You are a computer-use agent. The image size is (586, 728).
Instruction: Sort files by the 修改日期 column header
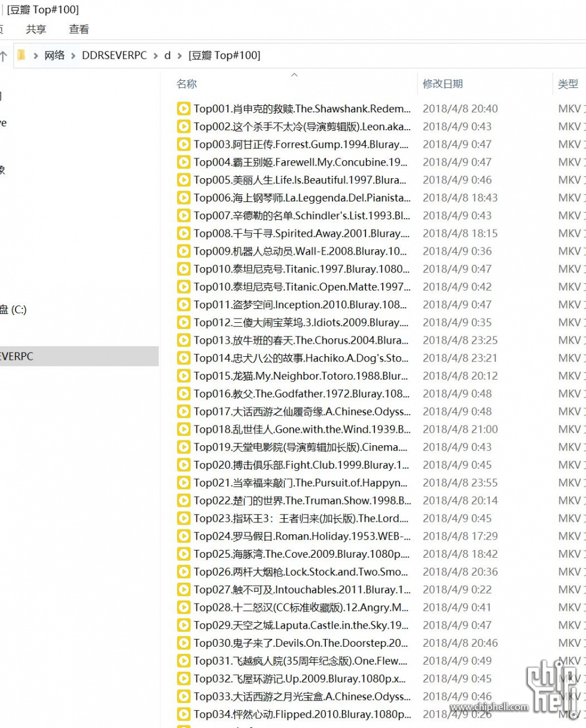click(442, 84)
